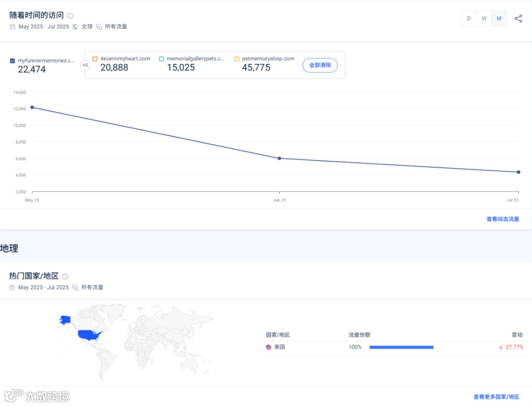532x406 pixels.
Task: Click value 22,474
Action: coord(32,69)
